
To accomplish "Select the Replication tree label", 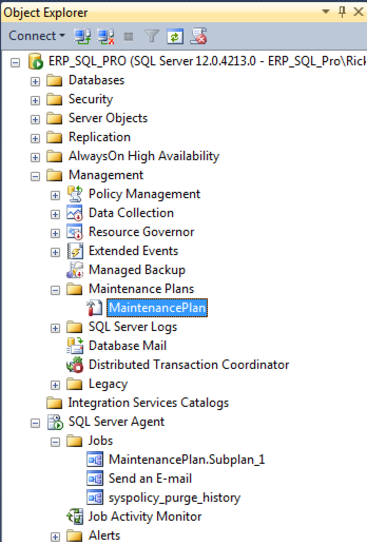I will click(x=100, y=137).
